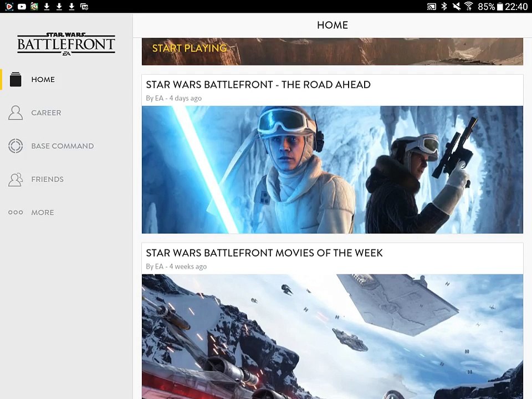Open the More menu entry
Screen dimensions: 532x399
tap(66, 212)
